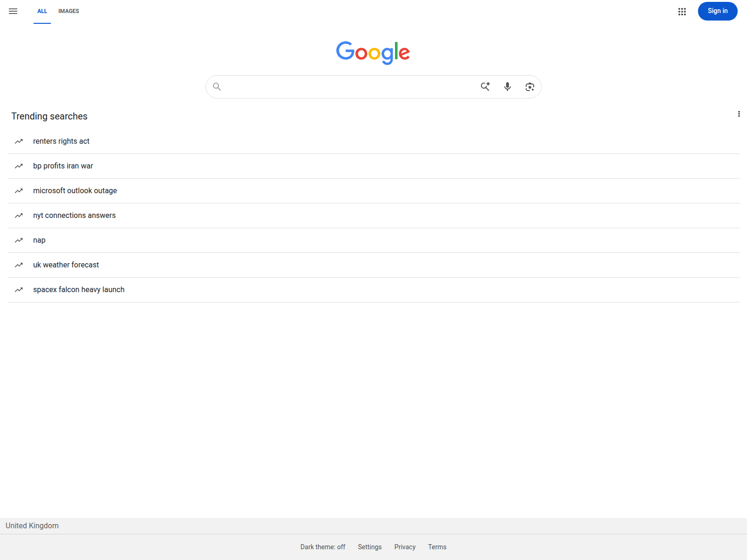The height and width of the screenshot is (560, 747).
Task: Select trending search spacex falcon heavy launch
Action: (x=373, y=290)
